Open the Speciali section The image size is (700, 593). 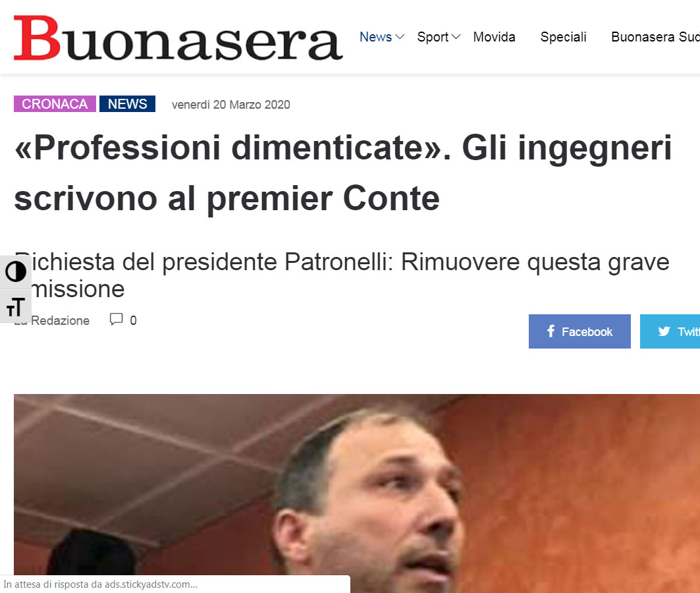click(x=564, y=37)
